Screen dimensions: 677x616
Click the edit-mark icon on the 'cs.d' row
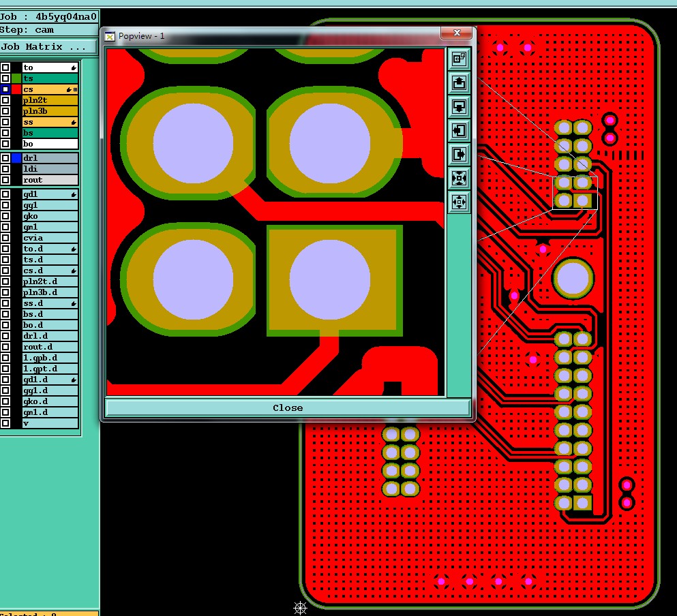click(74, 271)
